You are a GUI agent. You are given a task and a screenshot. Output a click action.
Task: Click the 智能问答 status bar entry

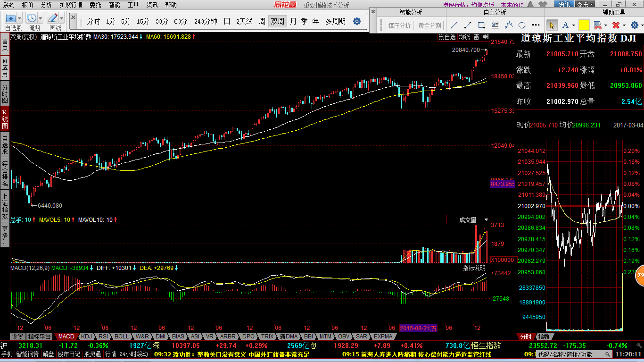(28, 354)
